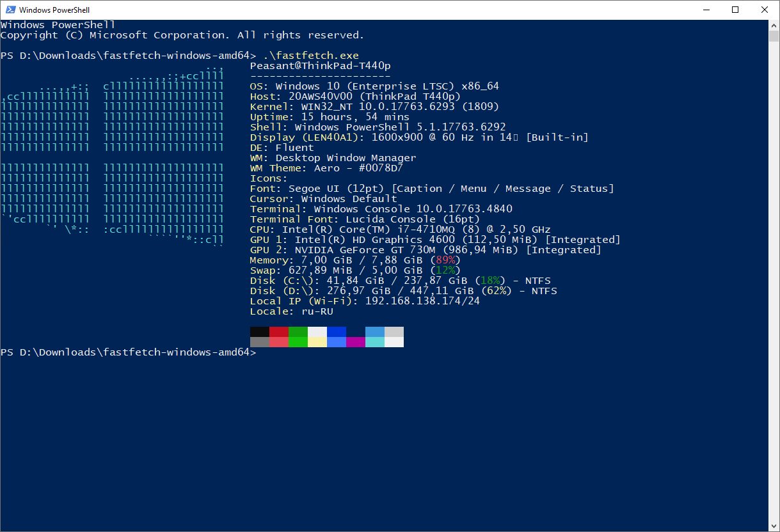Click the Locale value 'ru-RU'

pos(317,311)
